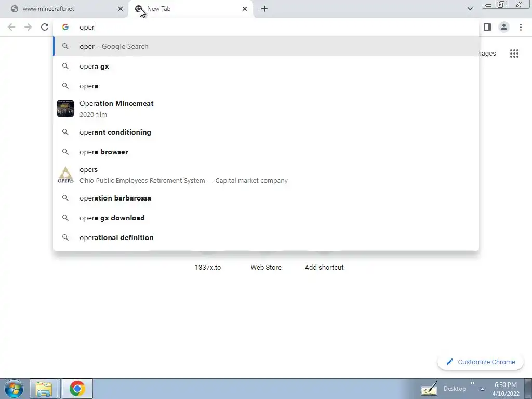Close the www.minecraft.net tab
This screenshot has width=532, height=399.
click(121, 9)
